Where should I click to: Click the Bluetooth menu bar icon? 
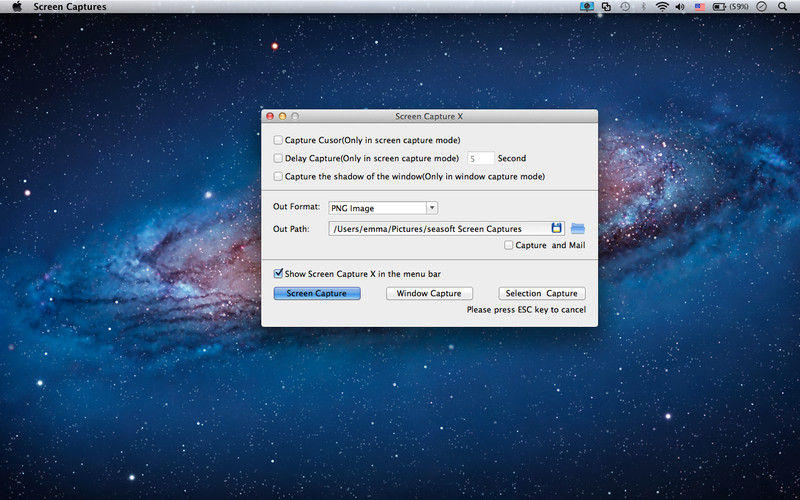click(x=643, y=7)
